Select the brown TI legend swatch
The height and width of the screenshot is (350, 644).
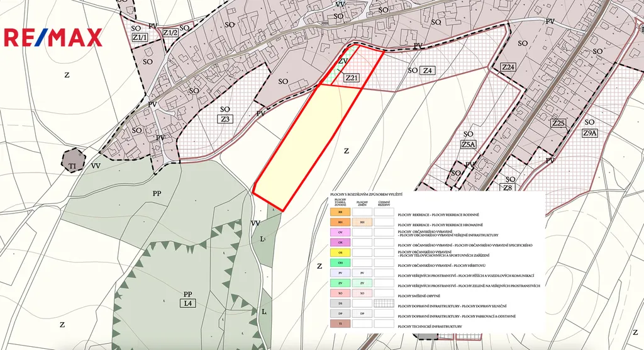tap(340, 324)
